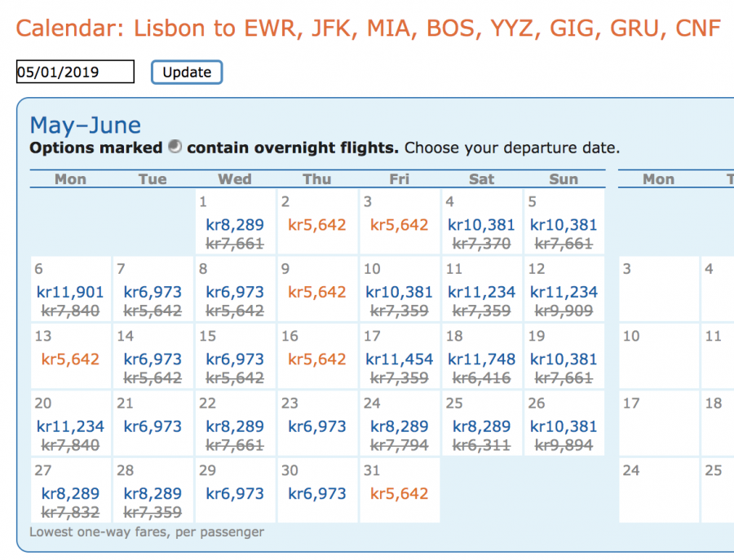Select the Mon column header
The width and height of the screenshot is (734, 560).
pos(70,179)
